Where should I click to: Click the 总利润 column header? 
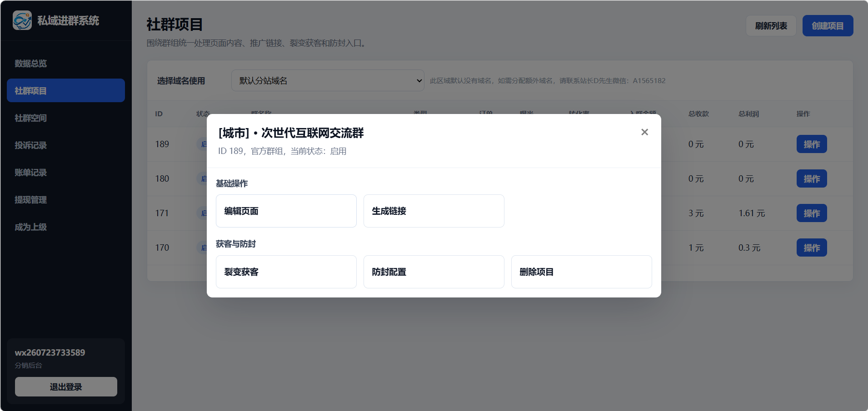[748, 114]
